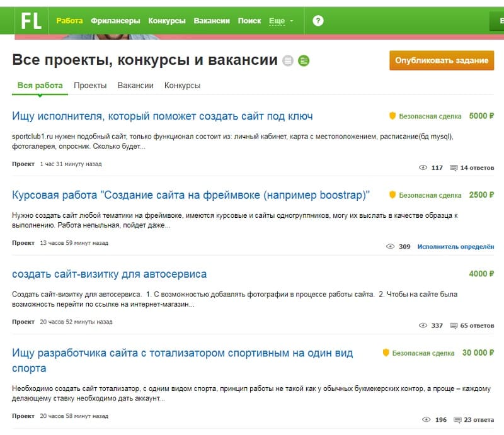The image size is (504, 435).
Task: Click Безопасная сделка label on 2500 ₽ project
Action: (x=430, y=195)
